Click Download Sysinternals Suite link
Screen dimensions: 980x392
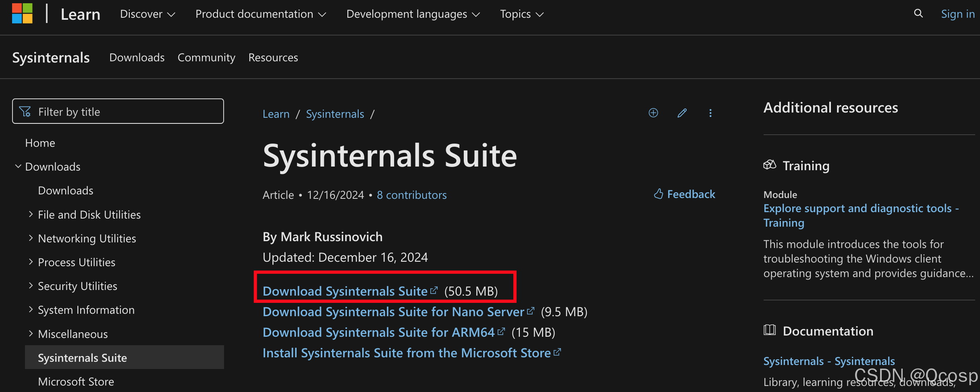click(350, 291)
